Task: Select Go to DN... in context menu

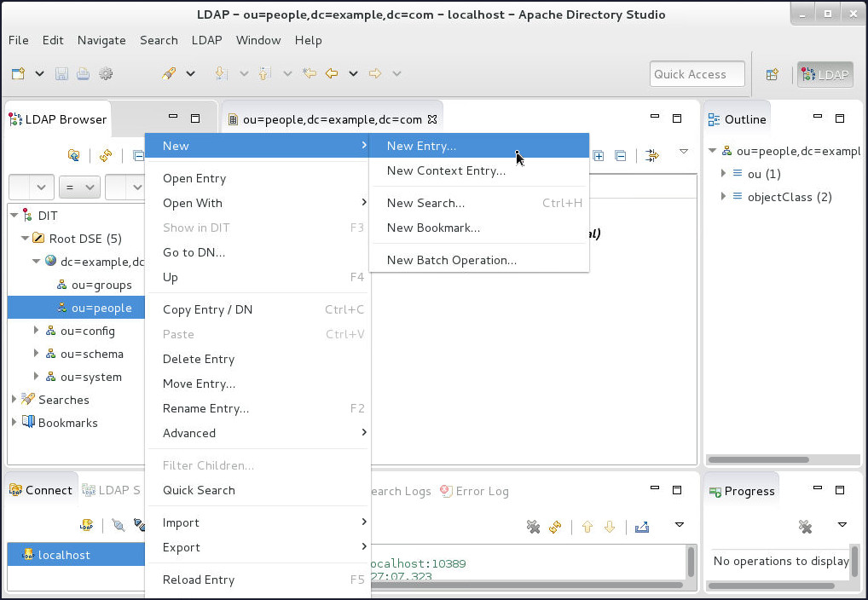Action: (x=258, y=252)
